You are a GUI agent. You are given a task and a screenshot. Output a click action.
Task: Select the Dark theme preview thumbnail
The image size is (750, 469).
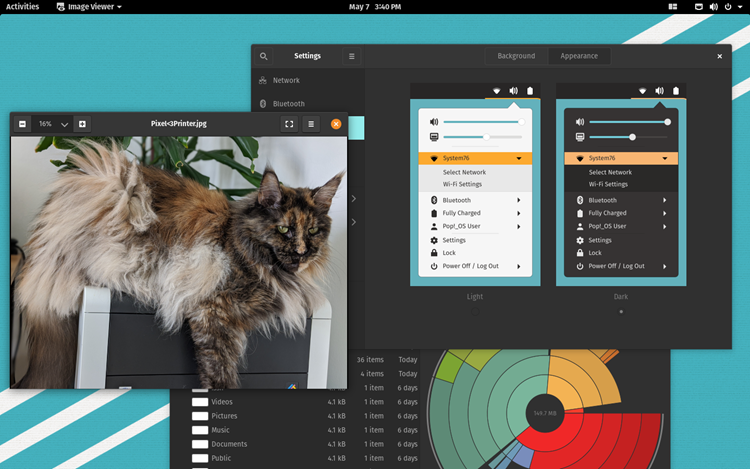[x=621, y=185]
